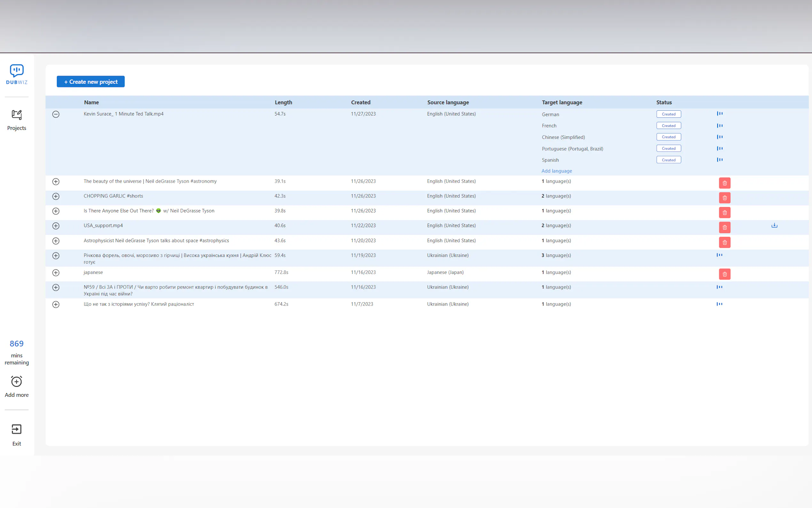Screen dimensions: 812x508
Task: Click the Created status badge for French
Action: click(x=668, y=126)
